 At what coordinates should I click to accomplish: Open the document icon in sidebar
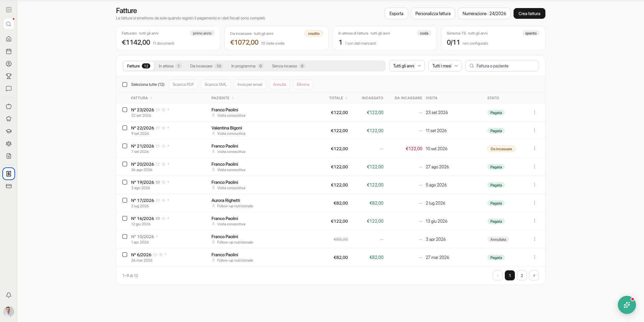click(9, 156)
